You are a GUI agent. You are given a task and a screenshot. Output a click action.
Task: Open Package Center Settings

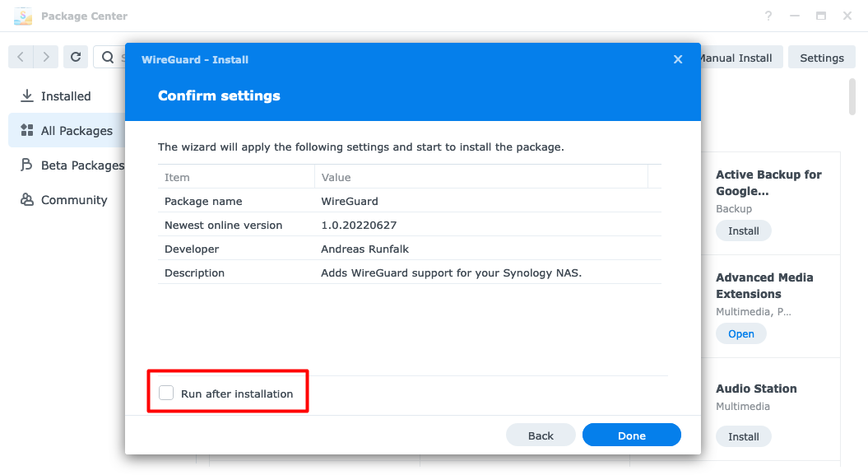click(821, 58)
